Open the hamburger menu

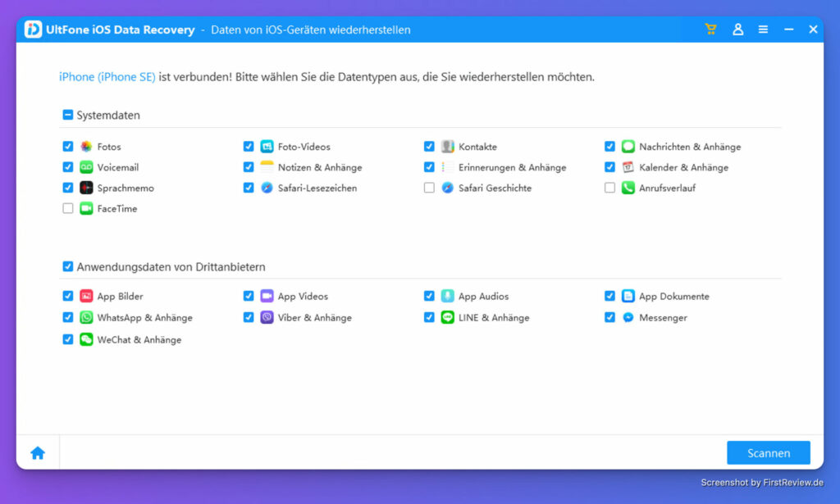[763, 30]
